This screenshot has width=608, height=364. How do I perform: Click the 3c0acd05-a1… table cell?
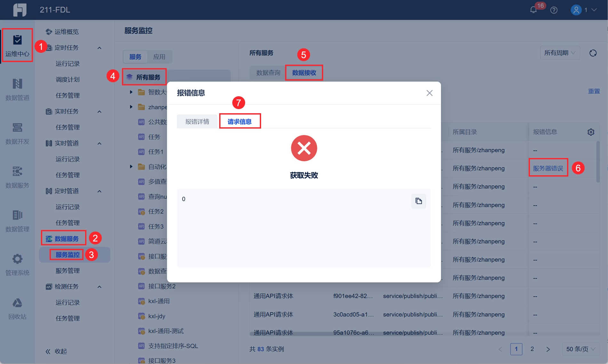(353, 315)
